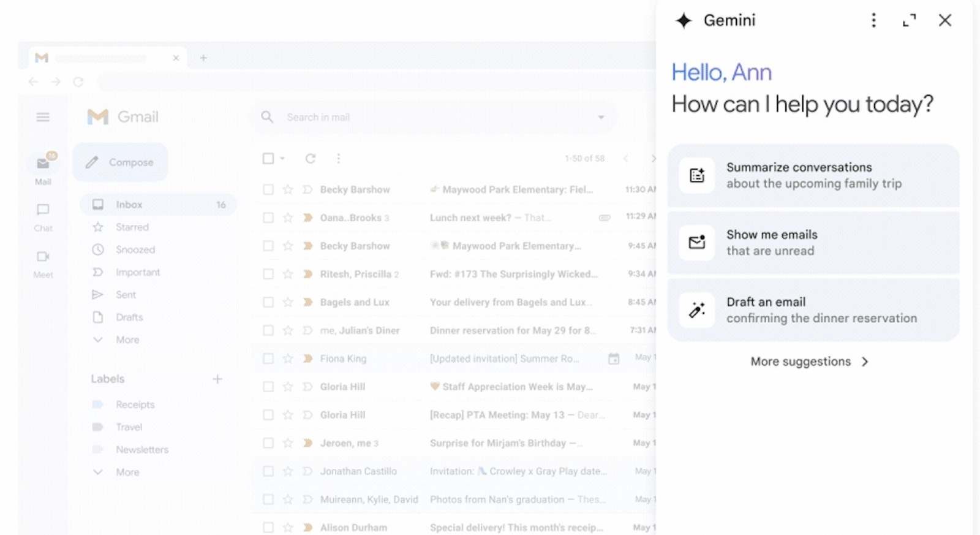Select checkbox for Fiona King email

pos(268,359)
